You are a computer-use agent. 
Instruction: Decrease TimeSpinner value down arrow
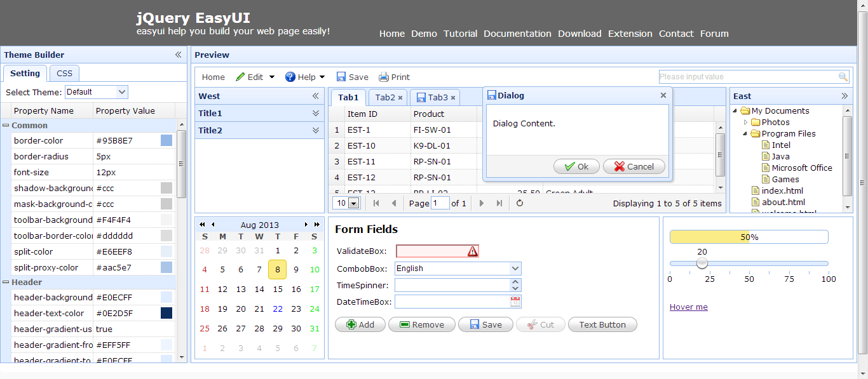pos(515,288)
